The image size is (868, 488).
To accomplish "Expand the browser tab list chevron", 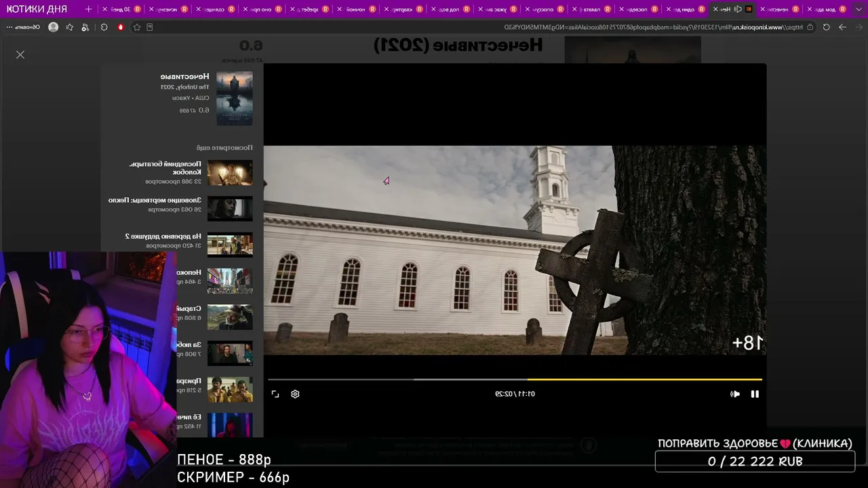I will 858,9.
